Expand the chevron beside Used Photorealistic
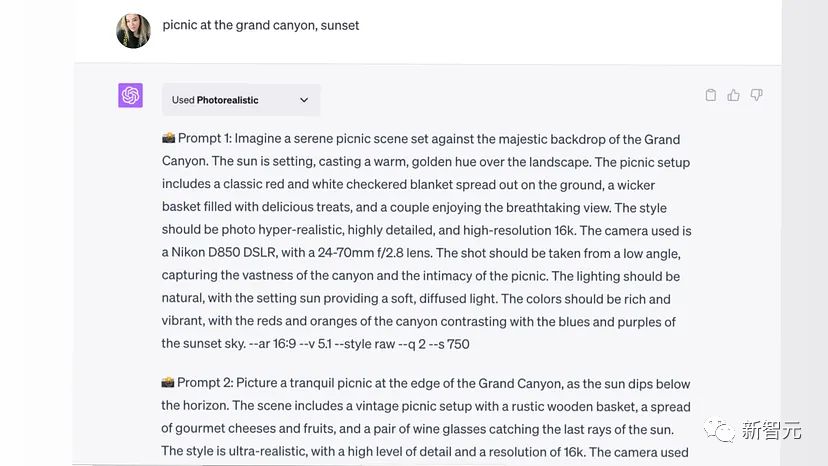 (304, 100)
